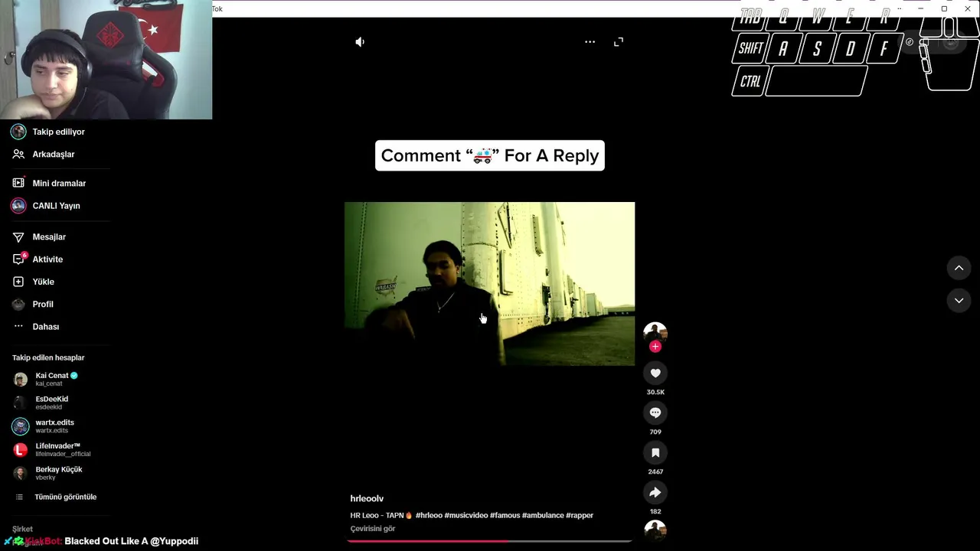
Task: Seek on the red video progress bar
Action: [490, 541]
